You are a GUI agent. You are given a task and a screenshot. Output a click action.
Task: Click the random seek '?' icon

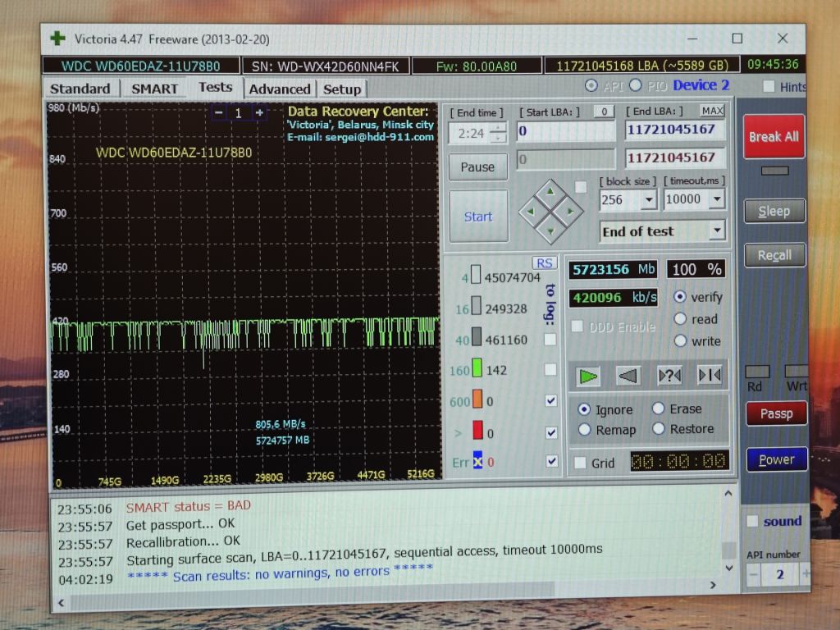[x=669, y=375]
